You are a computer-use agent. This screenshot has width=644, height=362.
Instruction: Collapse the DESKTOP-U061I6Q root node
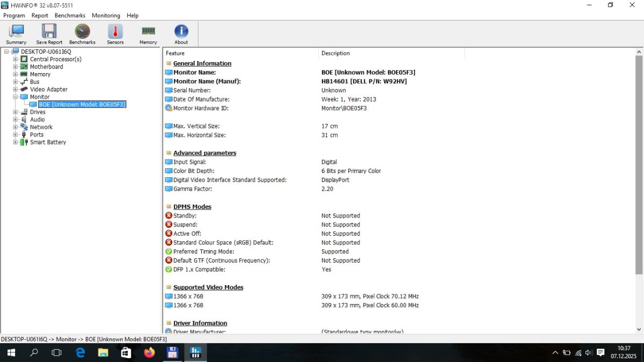tap(6, 52)
